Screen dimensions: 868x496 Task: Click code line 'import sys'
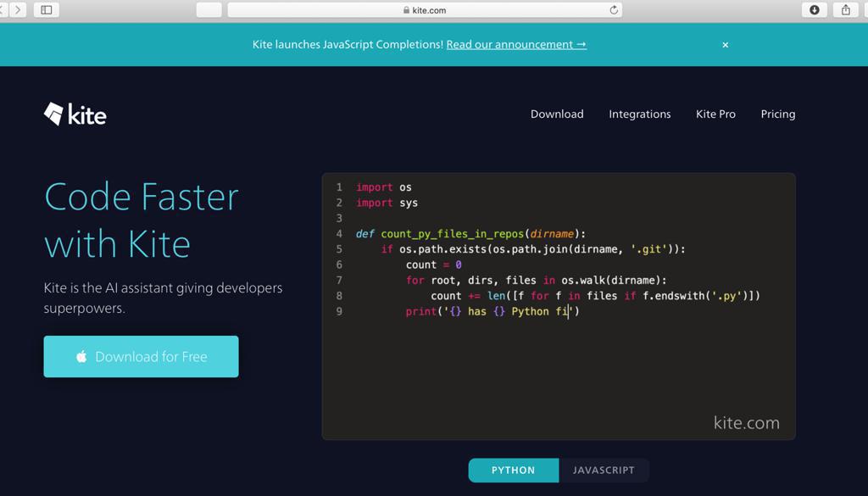tap(387, 203)
